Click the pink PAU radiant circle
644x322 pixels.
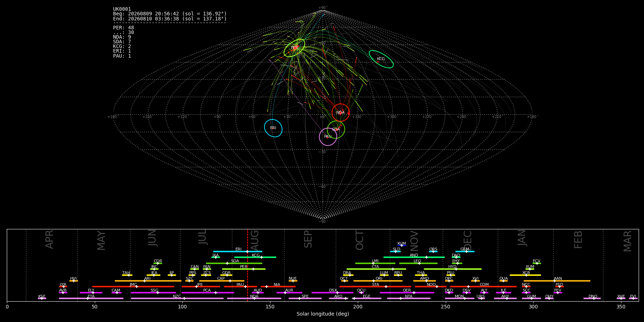coord(328,137)
